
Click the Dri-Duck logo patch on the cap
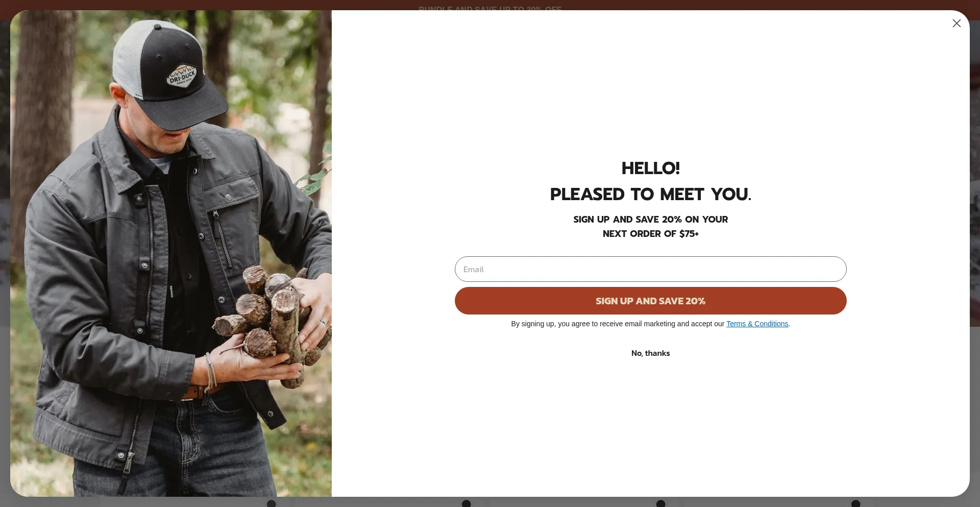pyautogui.click(x=181, y=76)
